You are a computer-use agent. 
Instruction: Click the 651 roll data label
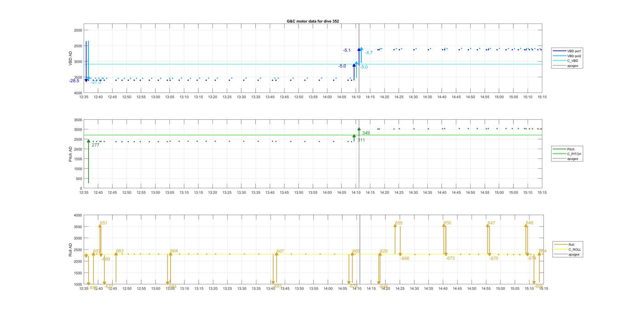tap(103, 223)
